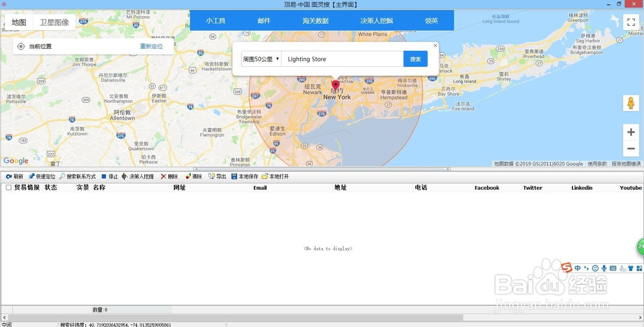Switch to 卫星图像 satellite view
Image resolution: width=644 pixels, height=327 pixels.
54,22
